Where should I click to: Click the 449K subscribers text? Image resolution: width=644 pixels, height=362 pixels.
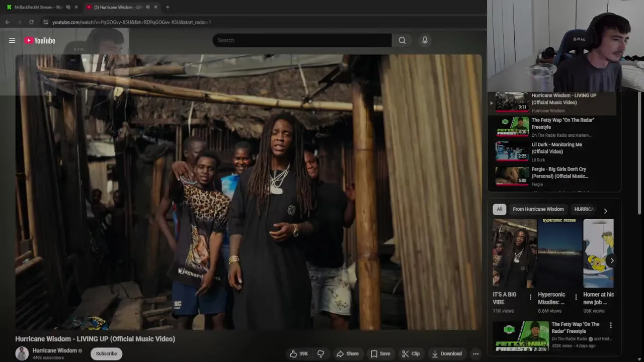pyautogui.click(x=48, y=358)
